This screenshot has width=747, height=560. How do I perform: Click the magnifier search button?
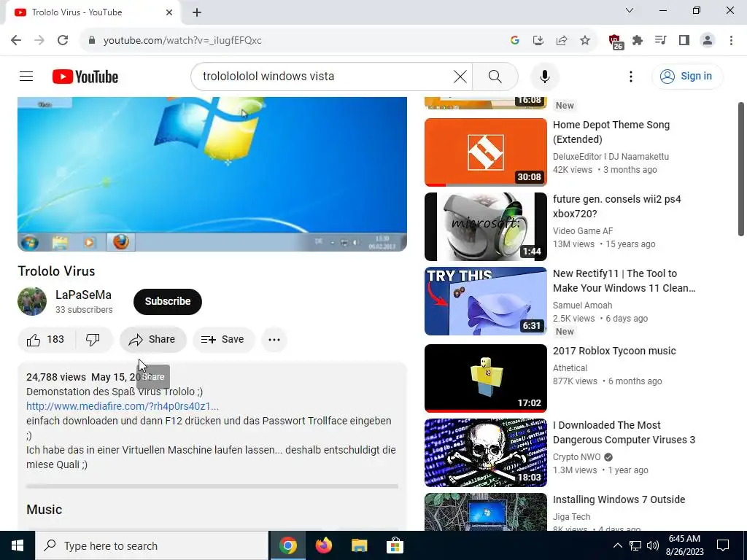point(495,76)
